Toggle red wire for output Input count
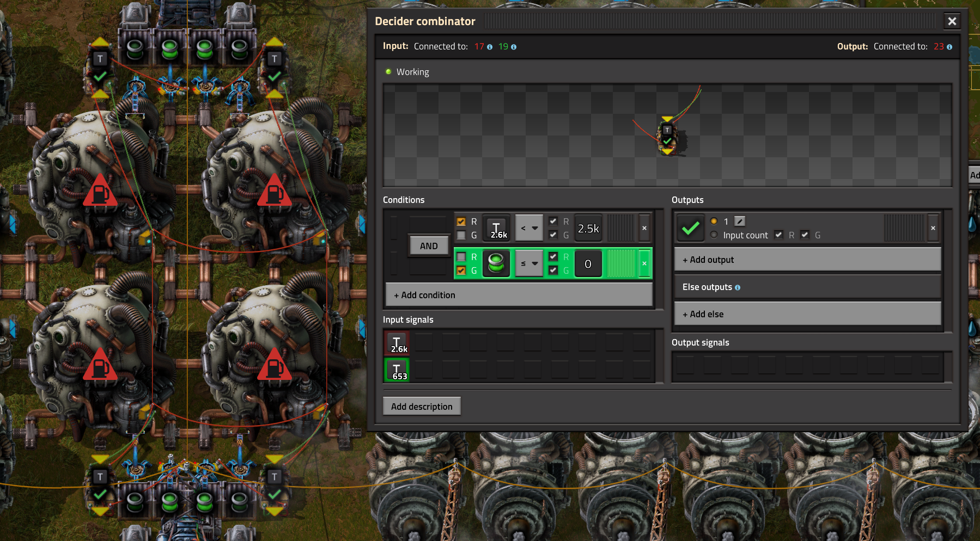This screenshot has height=541, width=980. pyautogui.click(x=779, y=235)
